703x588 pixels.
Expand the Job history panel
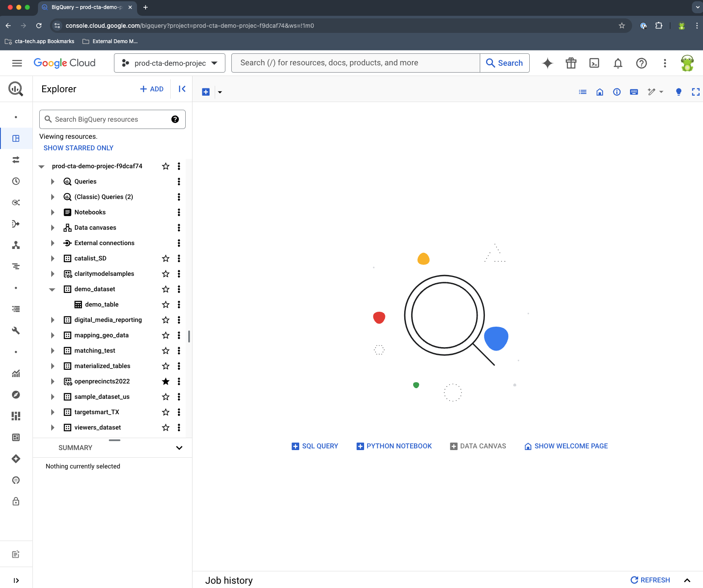(x=687, y=580)
